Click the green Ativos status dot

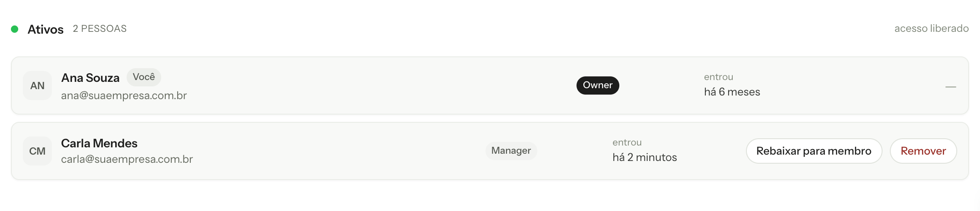point(15,29)
